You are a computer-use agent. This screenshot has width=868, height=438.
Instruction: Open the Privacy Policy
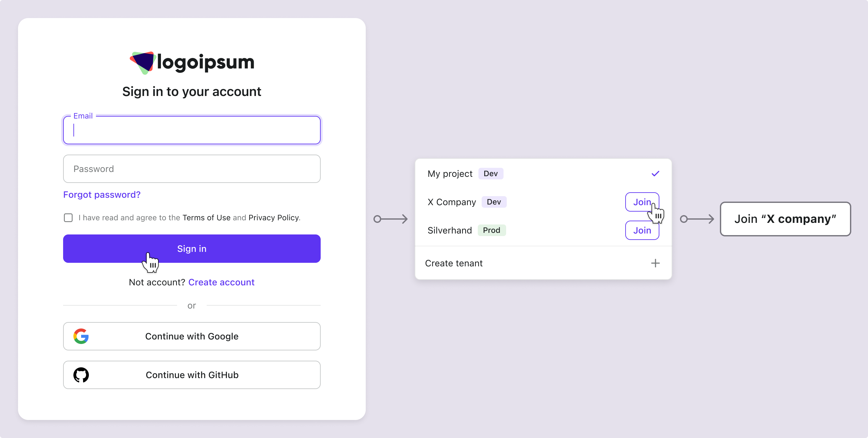point(273,217)
